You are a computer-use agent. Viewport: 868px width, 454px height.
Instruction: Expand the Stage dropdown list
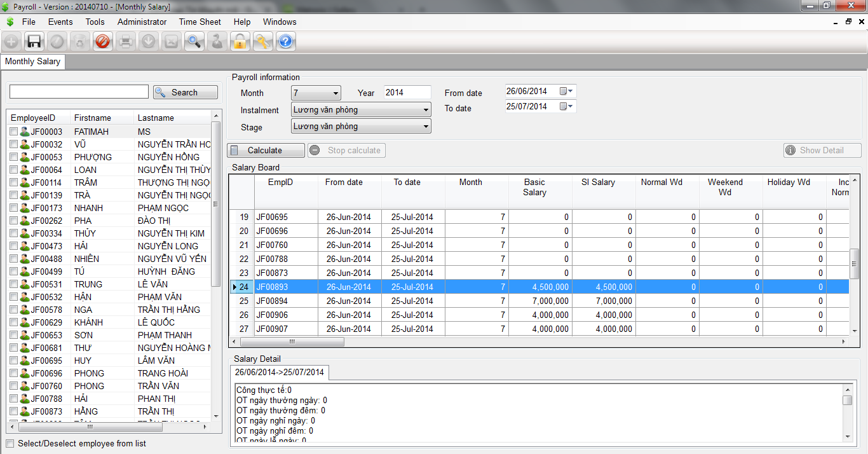pyautogui.click(x=425, y=127)
